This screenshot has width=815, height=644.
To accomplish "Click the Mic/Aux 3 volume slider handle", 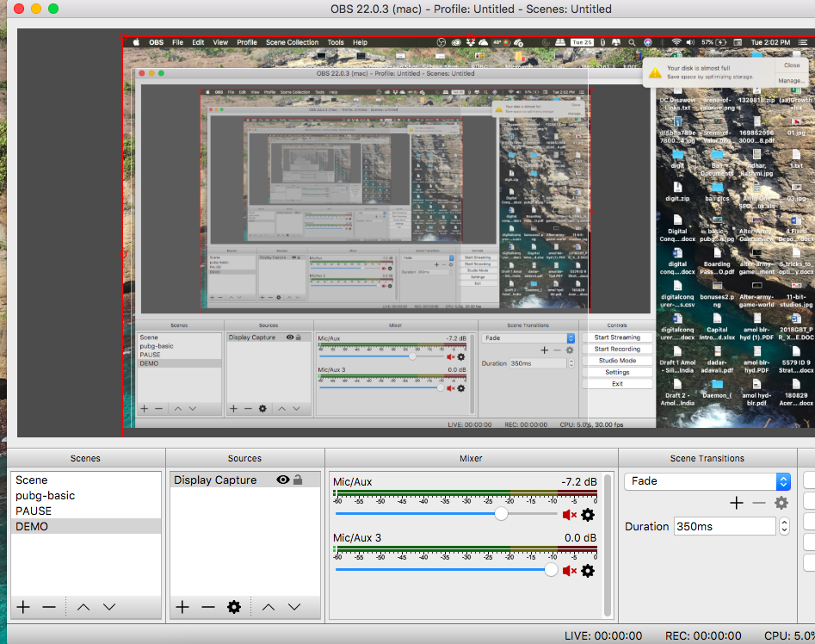I will click(552, 570).
